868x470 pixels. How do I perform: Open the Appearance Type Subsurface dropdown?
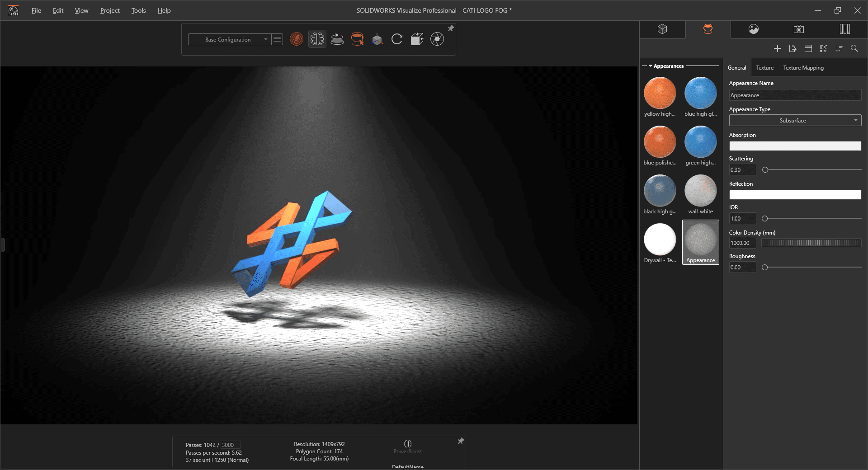pyautogui.click(x=795, y=121)
